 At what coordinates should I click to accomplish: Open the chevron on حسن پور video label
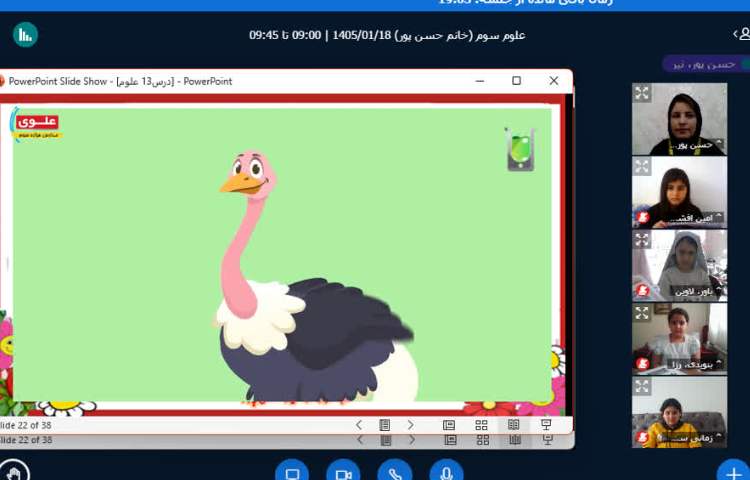(718, 143)
